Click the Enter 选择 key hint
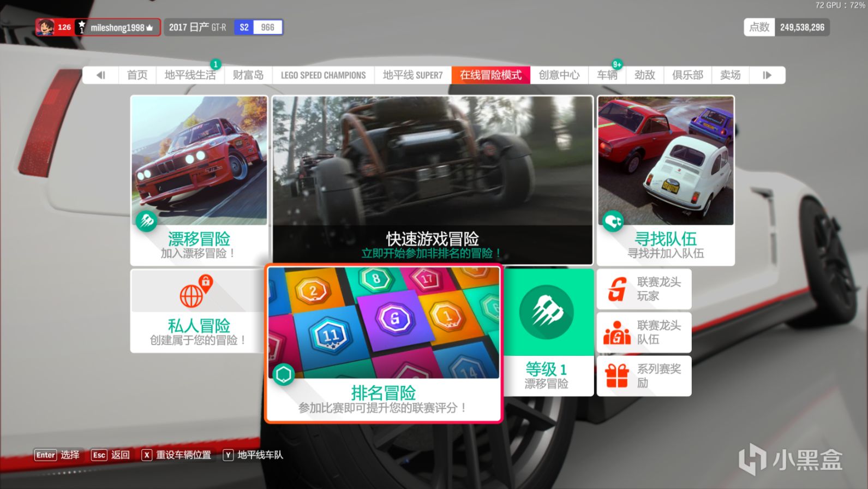The image size is (868, 489). pos(57,455)
